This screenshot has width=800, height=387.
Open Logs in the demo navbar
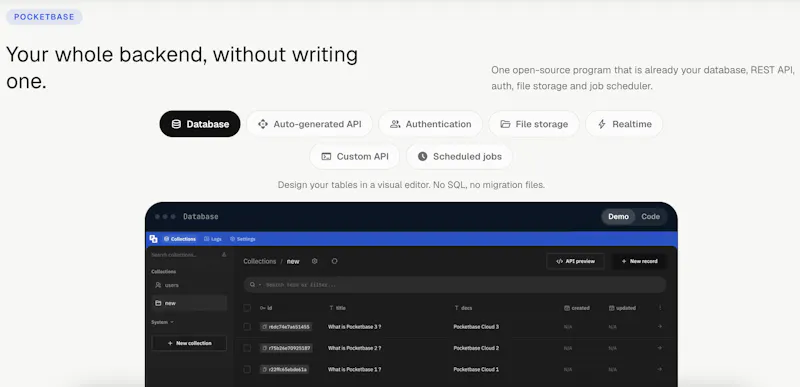[x=213, y=239]
